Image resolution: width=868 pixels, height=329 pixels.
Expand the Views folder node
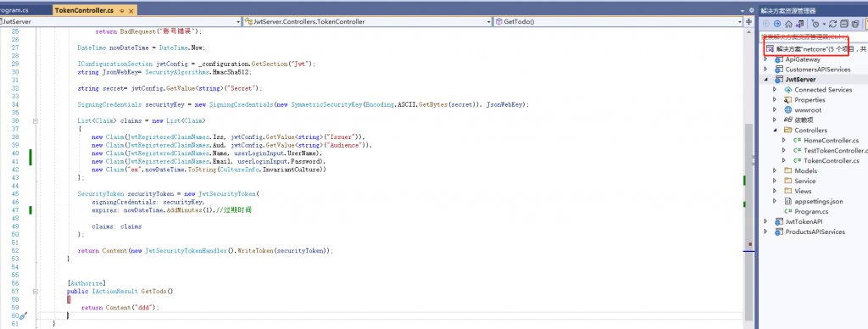point(775,191)
